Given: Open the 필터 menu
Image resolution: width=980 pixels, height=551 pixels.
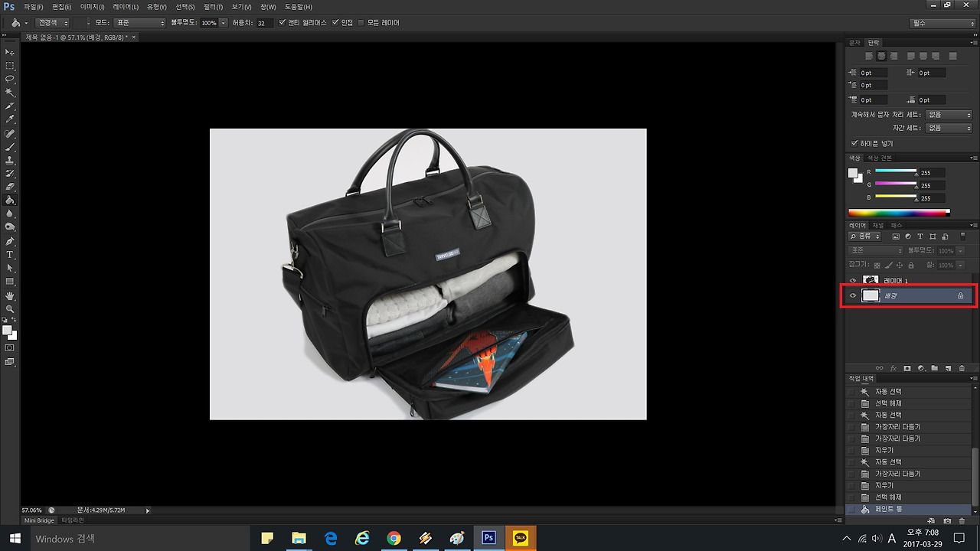Looking at the screenshot, I should (213, 7).
